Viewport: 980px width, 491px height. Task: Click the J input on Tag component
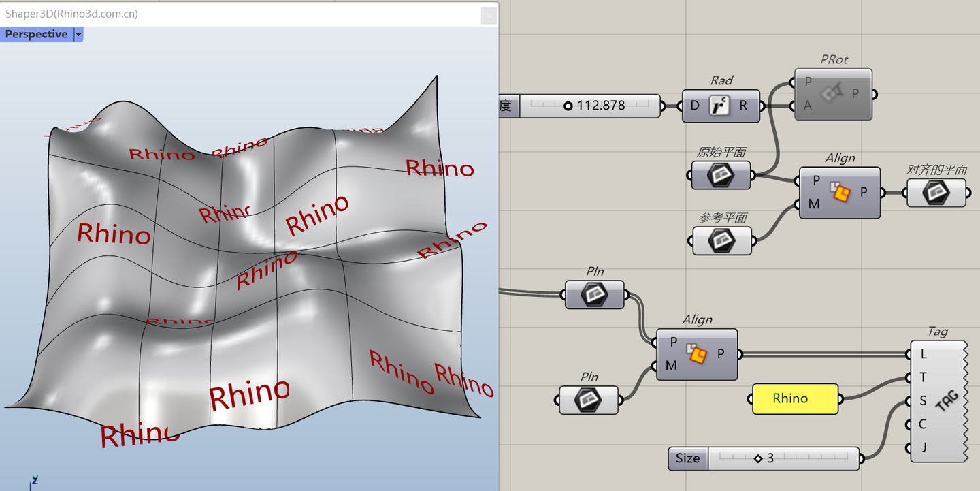[x=923, y=447]
